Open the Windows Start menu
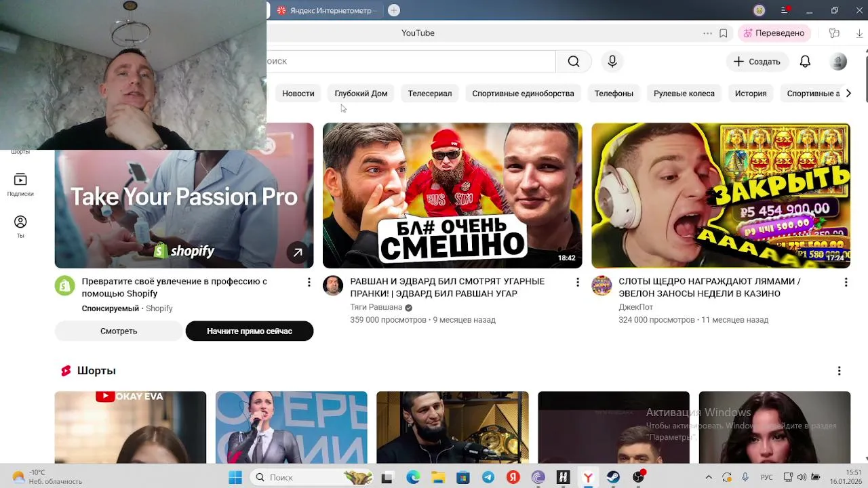 point(235,477)
